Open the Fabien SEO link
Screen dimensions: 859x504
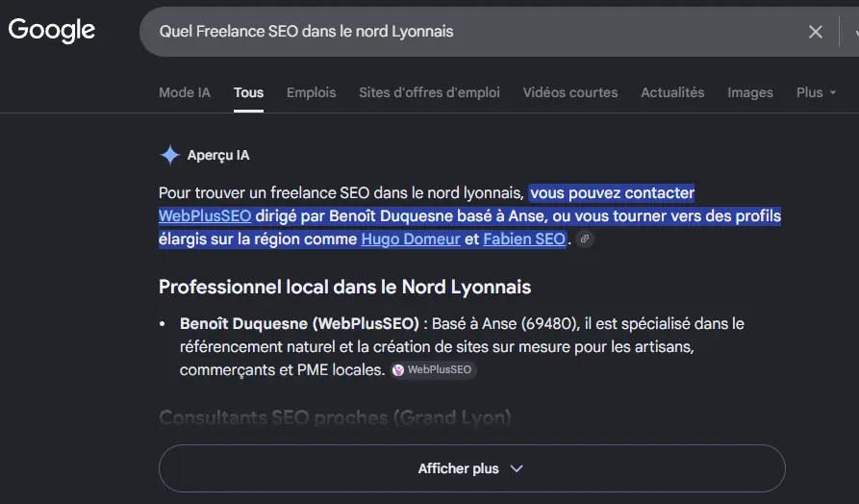(524, 239)
